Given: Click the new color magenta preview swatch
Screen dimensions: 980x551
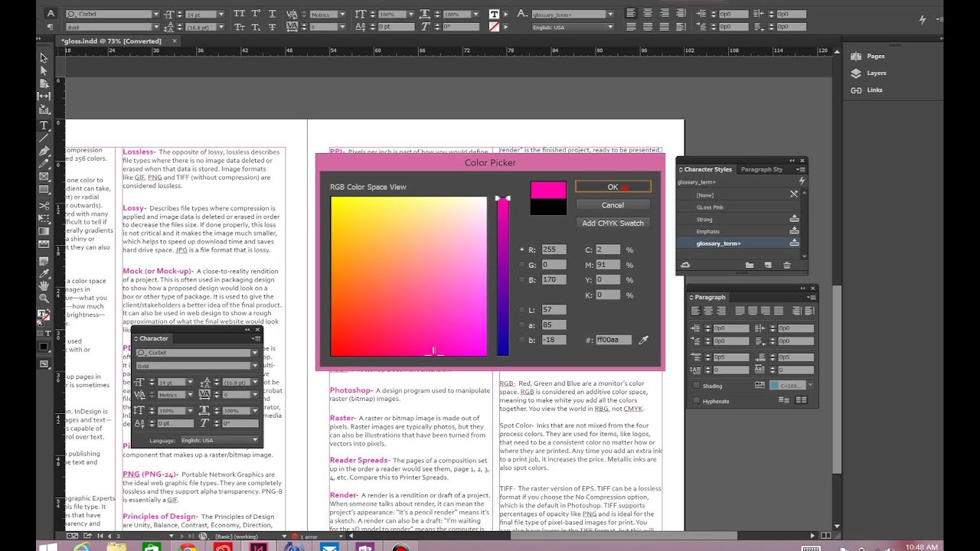Looking at the screenshot, I should point(548,190).
